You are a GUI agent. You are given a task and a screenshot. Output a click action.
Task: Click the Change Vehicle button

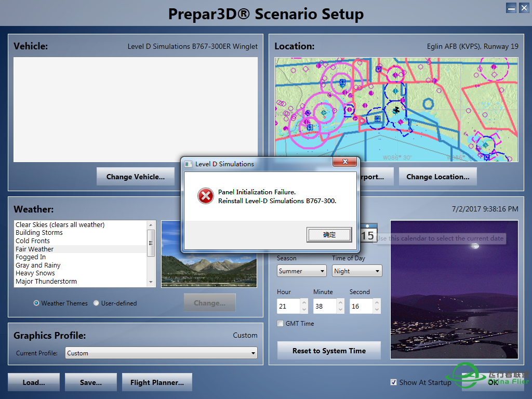pyautogui.click(x=135, y=177)
